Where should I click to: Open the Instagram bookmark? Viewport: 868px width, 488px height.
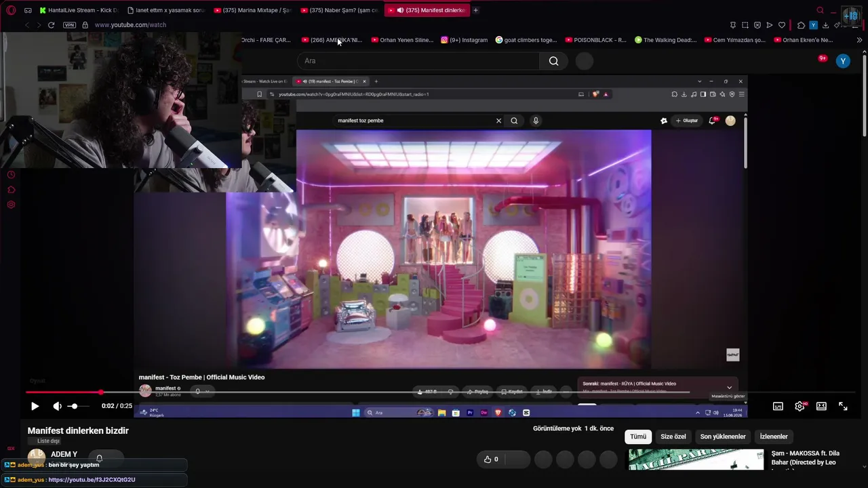coord(465,40)
